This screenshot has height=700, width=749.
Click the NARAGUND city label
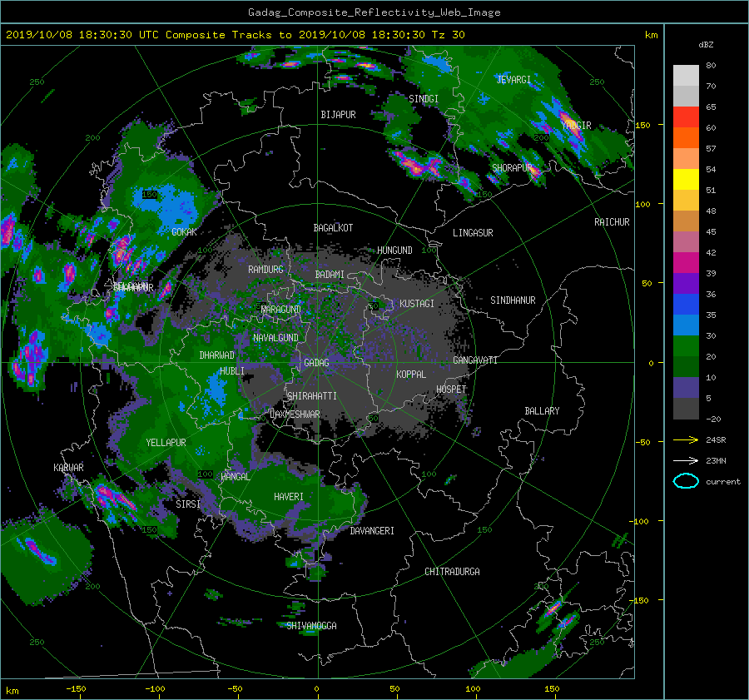281,309
